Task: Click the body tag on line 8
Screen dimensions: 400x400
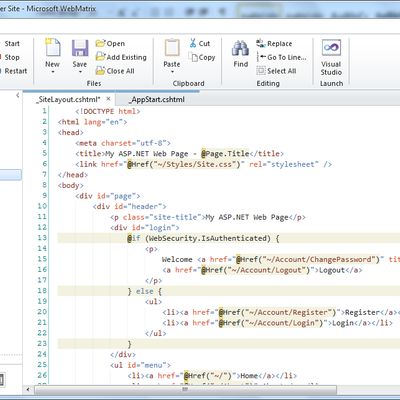Action: pos(71,185)
